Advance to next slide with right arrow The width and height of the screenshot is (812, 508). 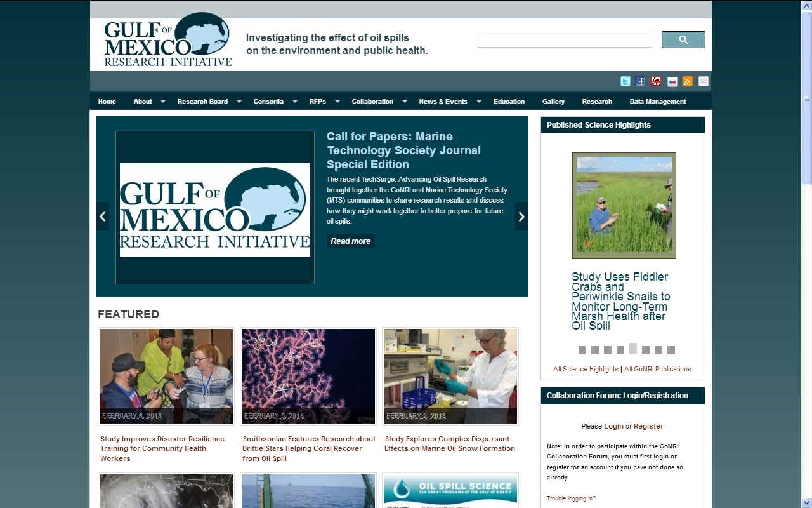pyautogui.click(x=521, y=217)
